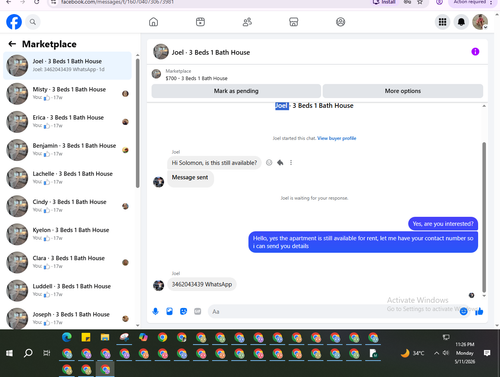The height and width of the screenshot is (377, 500).
Task: Open the Facebook home logo
Action: click(x=14, y=22)
